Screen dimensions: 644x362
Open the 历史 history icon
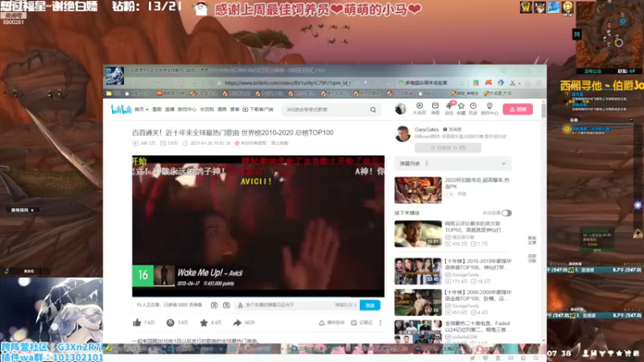pyautogui.click(x=473, y=109)
